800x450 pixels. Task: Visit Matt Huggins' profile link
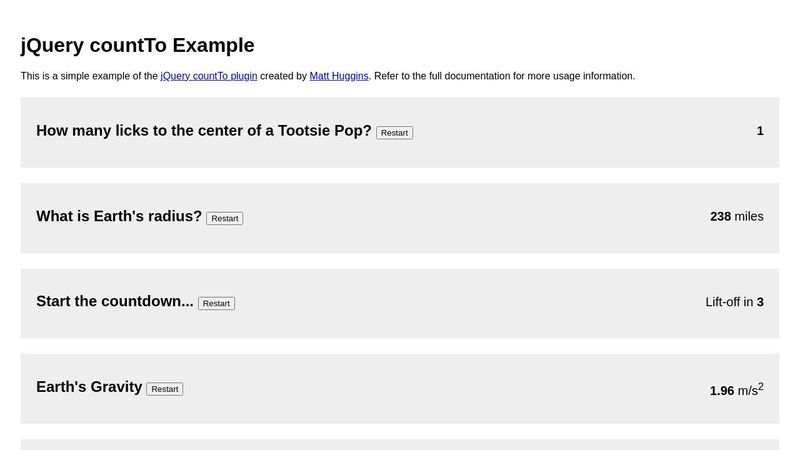coord(339,76)
